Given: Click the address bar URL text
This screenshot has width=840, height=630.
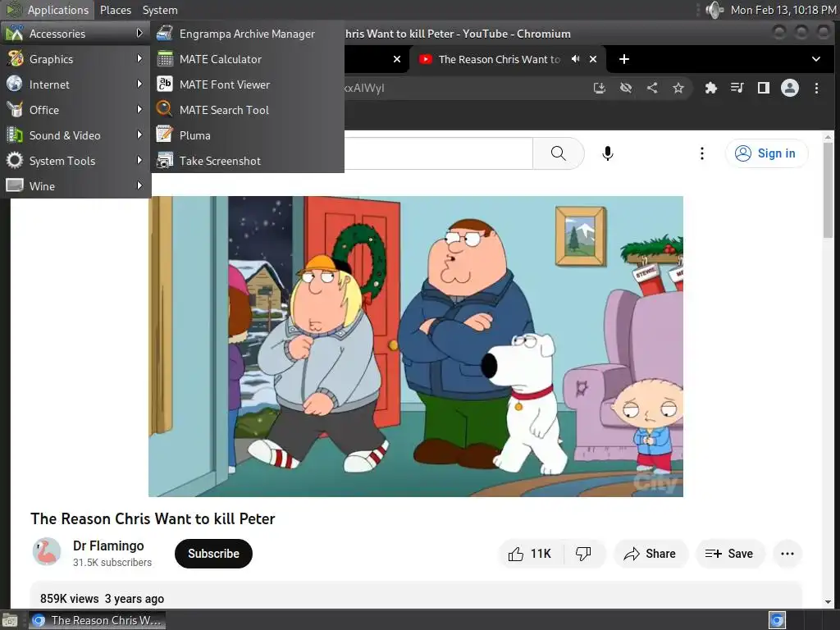Looking at the screenshot, I should coord(365,88).
